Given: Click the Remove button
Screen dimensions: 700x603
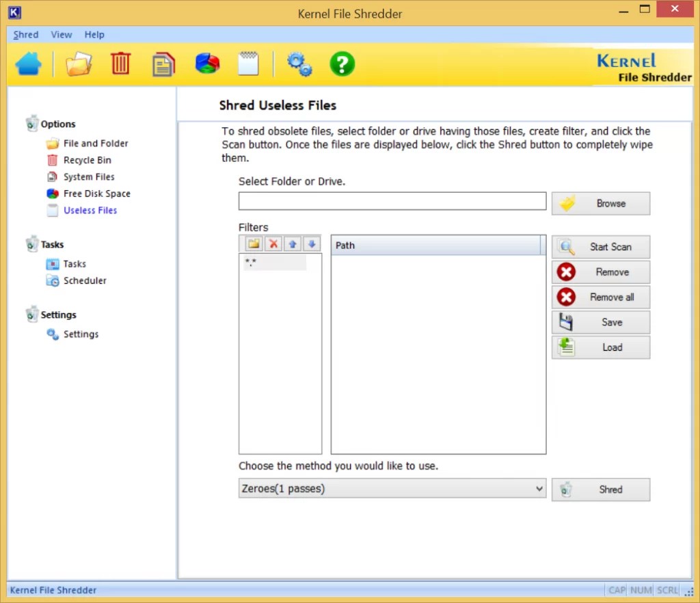Looking at the screenshot, I should pyautogui.click(x=600, y=272).
